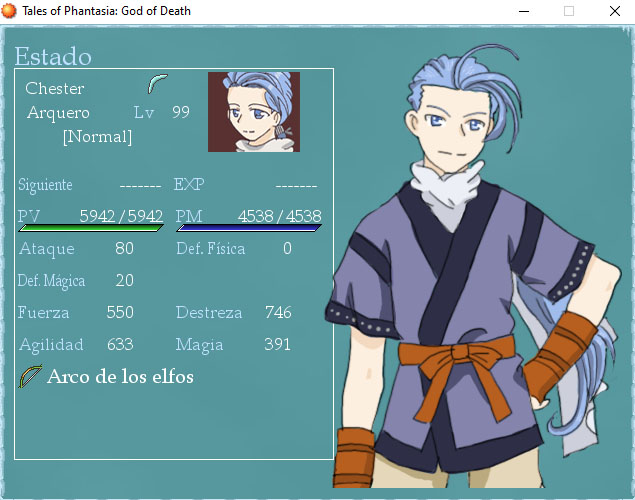
Task: Click the [Normal] status condition text
Action: tap(97, 137)
